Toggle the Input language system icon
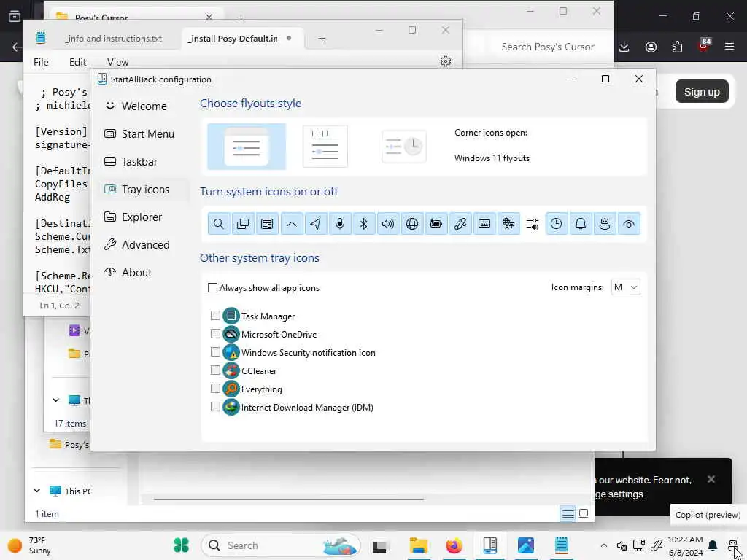 click(x=508, y=224)
